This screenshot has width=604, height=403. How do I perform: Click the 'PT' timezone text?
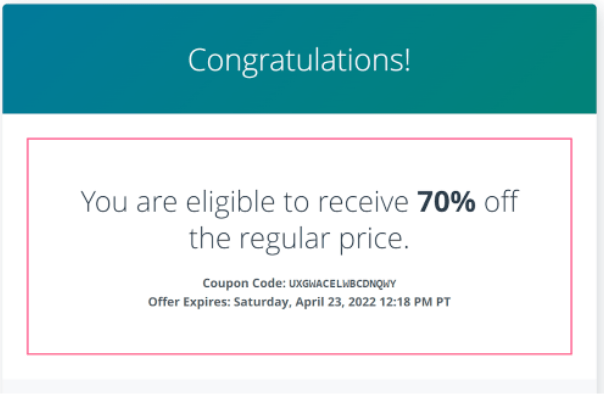(443, 302)
